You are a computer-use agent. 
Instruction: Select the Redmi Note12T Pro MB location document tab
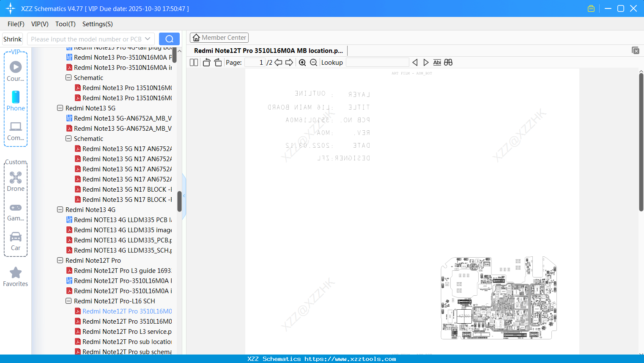[269, 51]
